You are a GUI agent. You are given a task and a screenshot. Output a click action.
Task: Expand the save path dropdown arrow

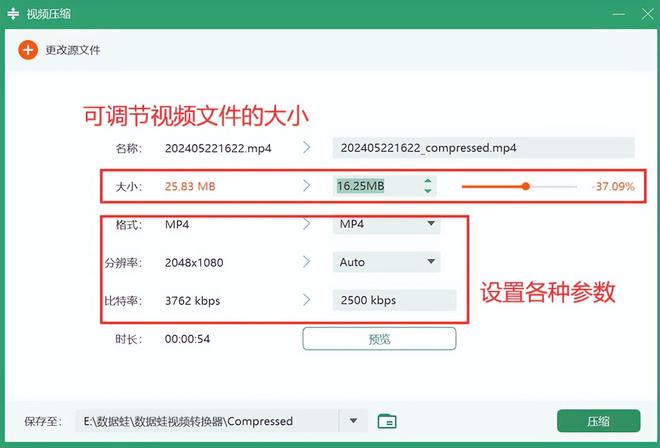click(x=353, y=421)
